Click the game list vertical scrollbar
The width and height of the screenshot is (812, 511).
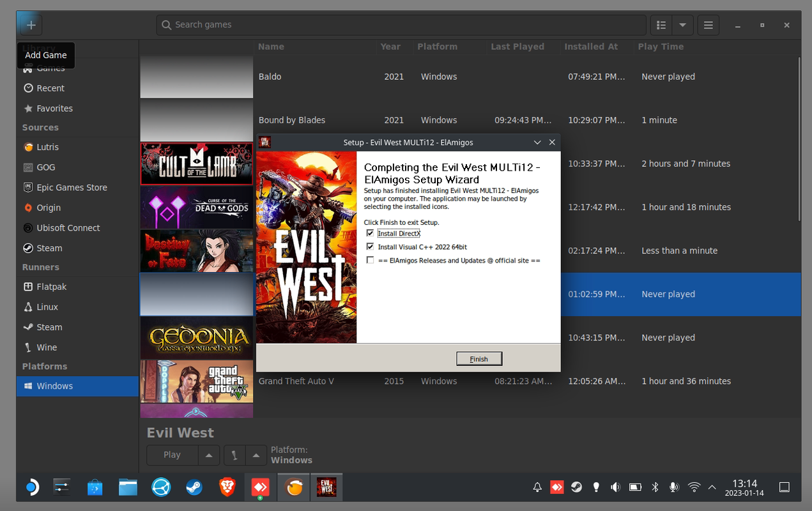(x=798, y=138)
